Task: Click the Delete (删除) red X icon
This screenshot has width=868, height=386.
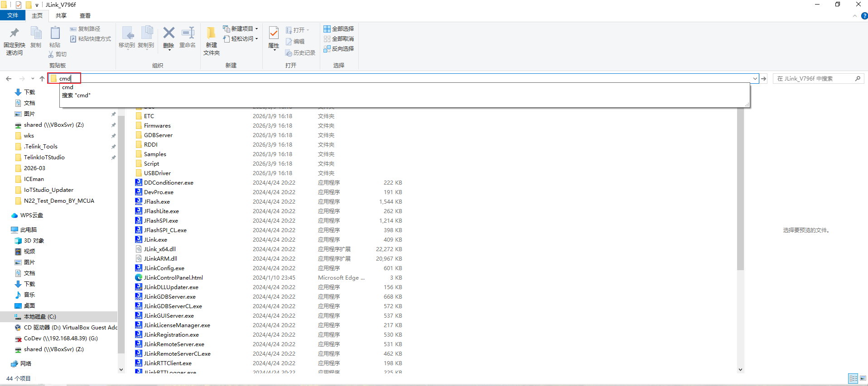Action: [x=169, y=33]
